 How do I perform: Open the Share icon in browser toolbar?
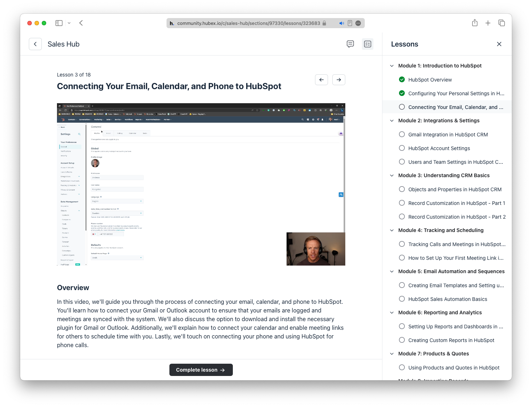[475, 23]
